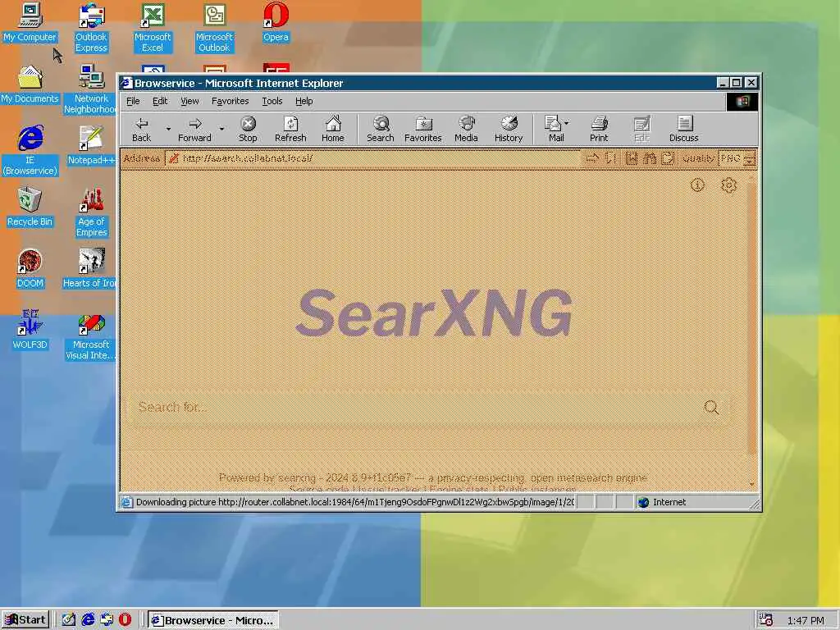Image resolution: width=840 pixels, height=630 pixels.
Task: Click the 1:47 PM taskbar clock
Action: [x=806, y=620]
